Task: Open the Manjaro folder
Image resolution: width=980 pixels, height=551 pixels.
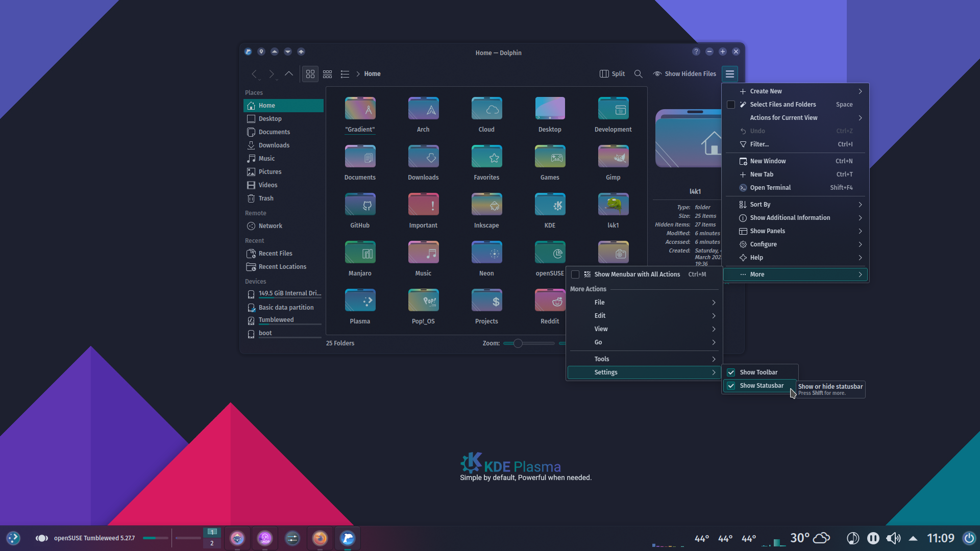Action: click(x=360, y=259)
